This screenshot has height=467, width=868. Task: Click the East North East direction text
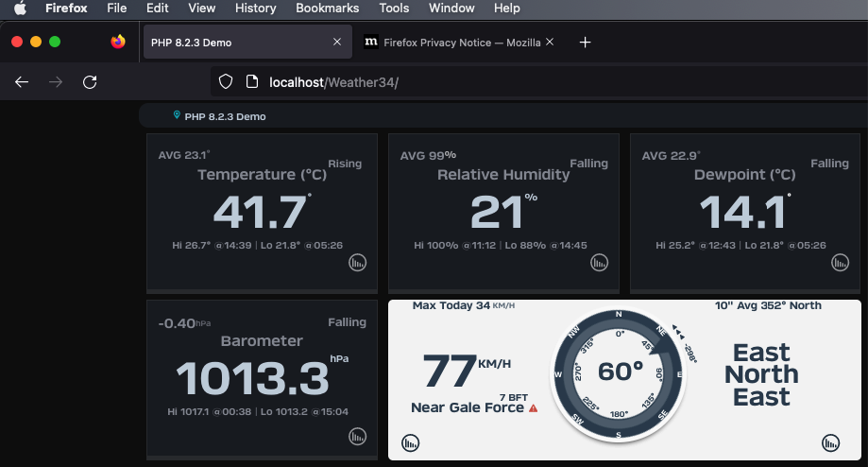click(761, 374)
